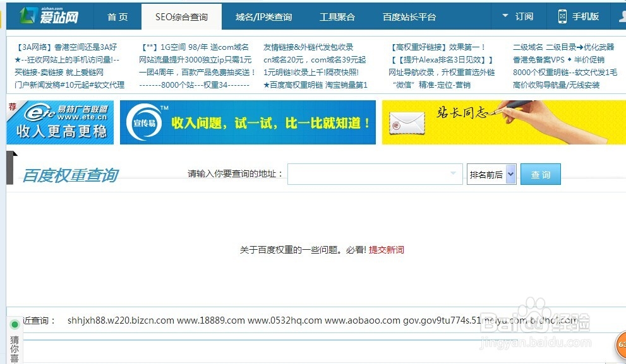Open 8000个权重明链 软文代发 link
Image resolution: width=626 pixels, height=364 pixels.
[x=565, y=72]
